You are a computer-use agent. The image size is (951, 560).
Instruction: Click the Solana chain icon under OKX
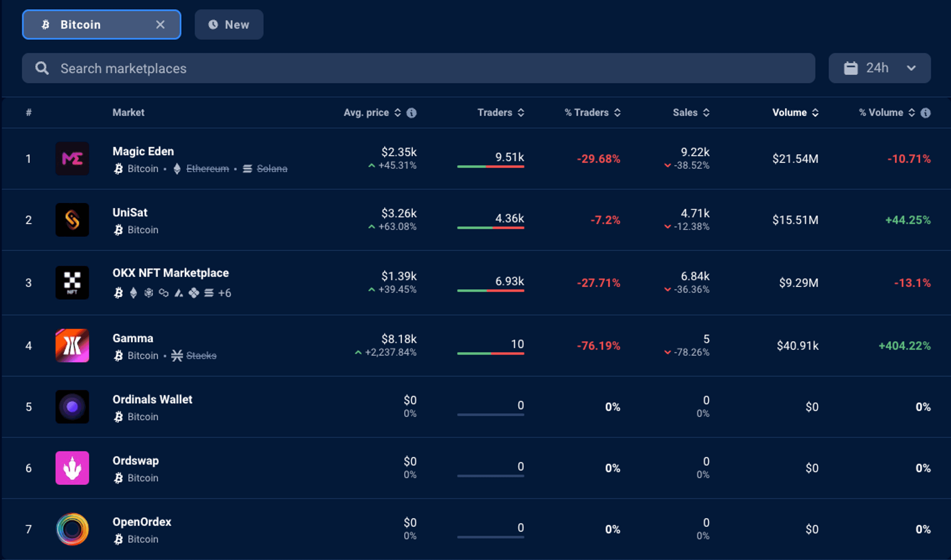209,293
